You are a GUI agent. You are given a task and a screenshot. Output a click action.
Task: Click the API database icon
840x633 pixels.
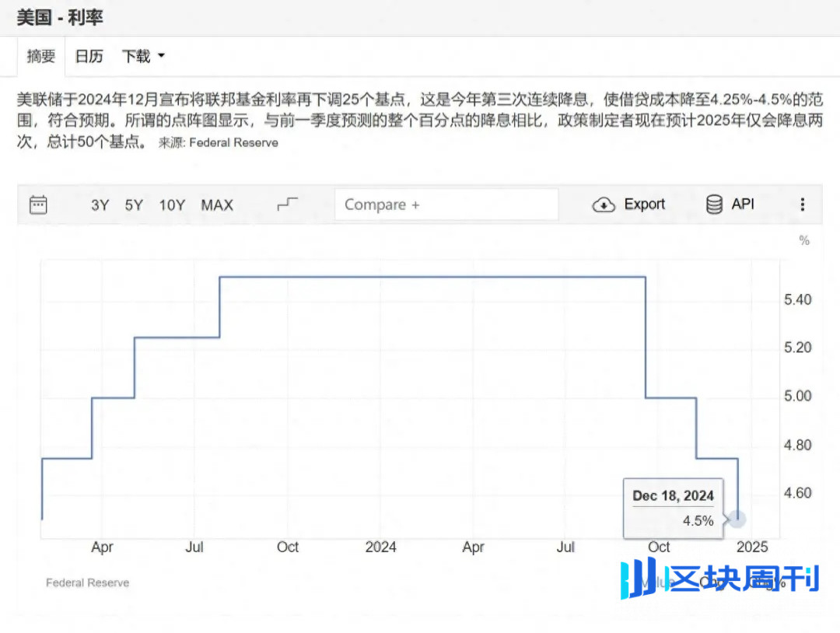[713, 205]
